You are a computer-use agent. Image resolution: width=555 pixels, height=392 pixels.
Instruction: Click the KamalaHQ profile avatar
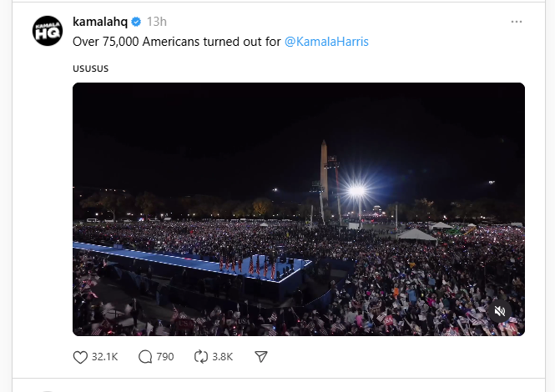48,31
